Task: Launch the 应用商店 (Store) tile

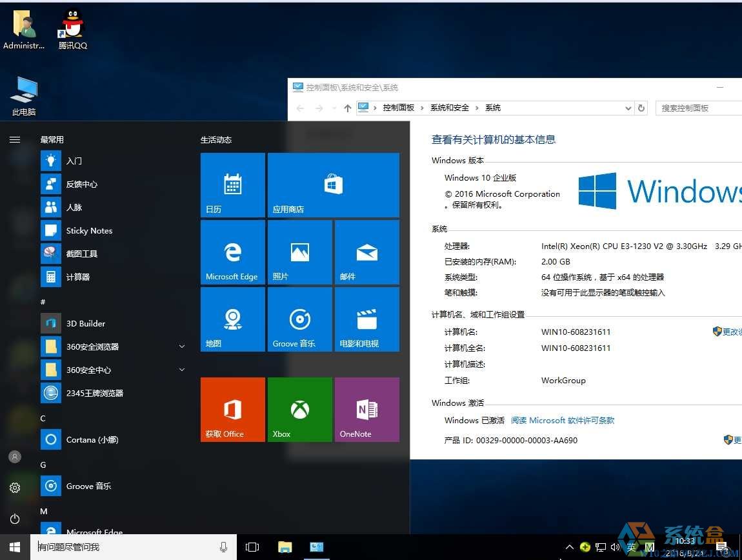Action: pos(333,185)
